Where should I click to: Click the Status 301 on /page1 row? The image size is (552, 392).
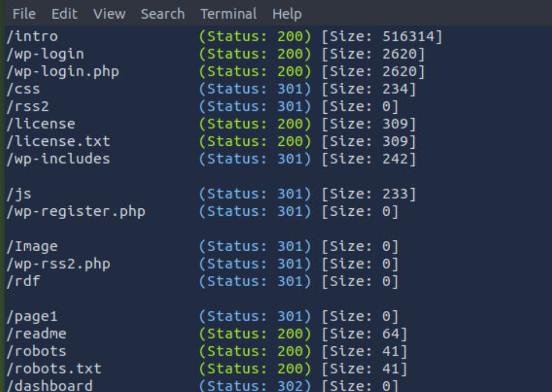[x=255, y=317]
